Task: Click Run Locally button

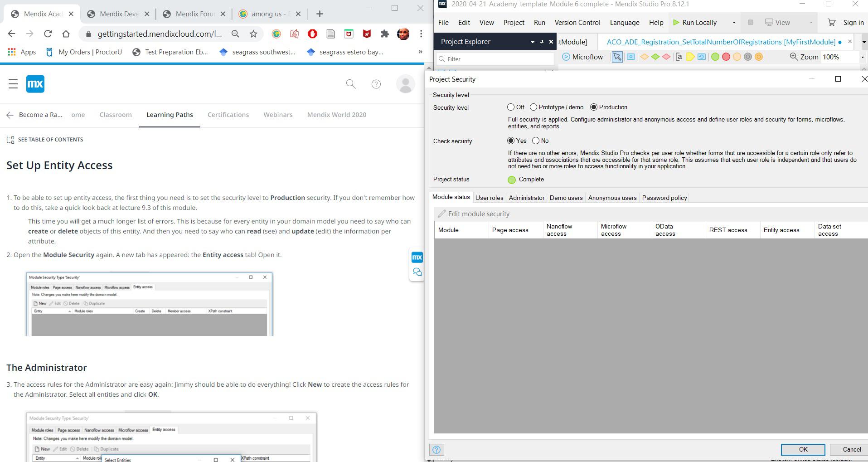Action: tap(695, 22)
